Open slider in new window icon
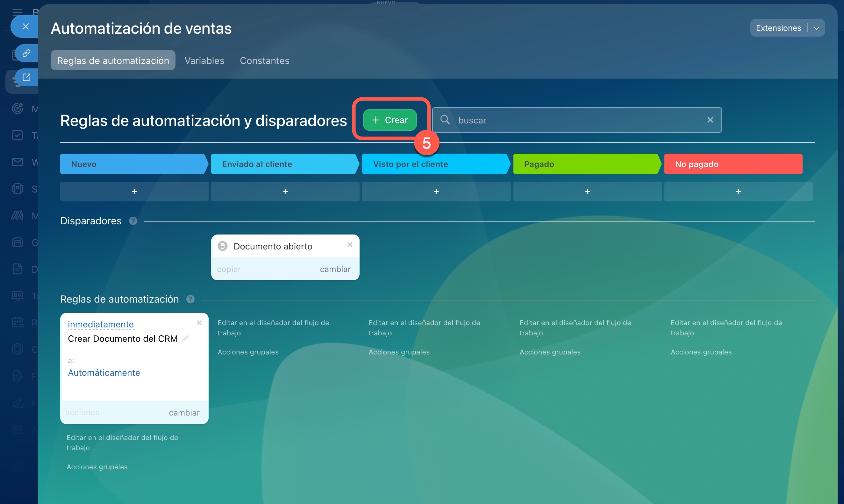This screenshot has height=504, width=844. point(26,77)
